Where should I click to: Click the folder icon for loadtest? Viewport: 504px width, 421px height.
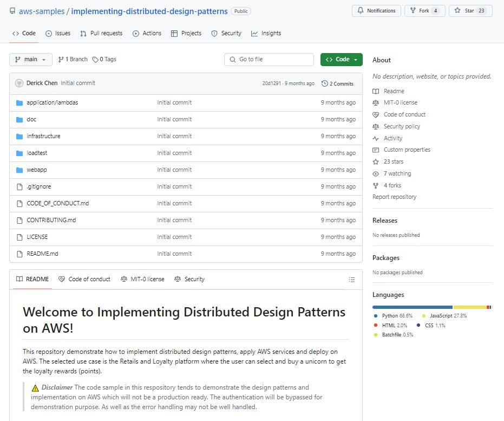[x=19, y=153]
